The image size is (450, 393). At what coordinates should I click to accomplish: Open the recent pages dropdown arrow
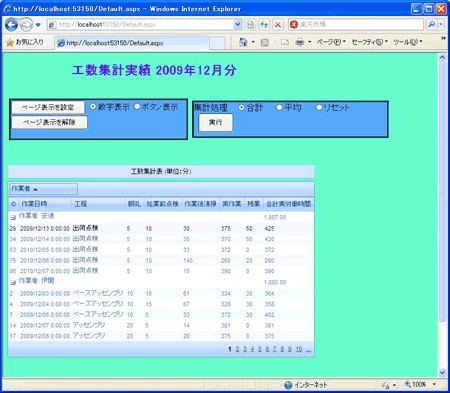[38, 25]
